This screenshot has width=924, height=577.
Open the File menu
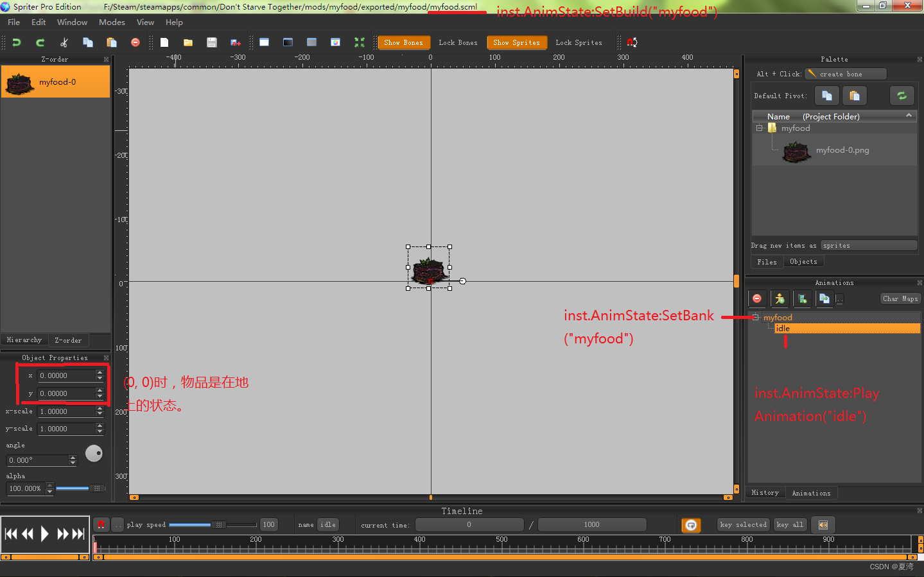(13, 22)
